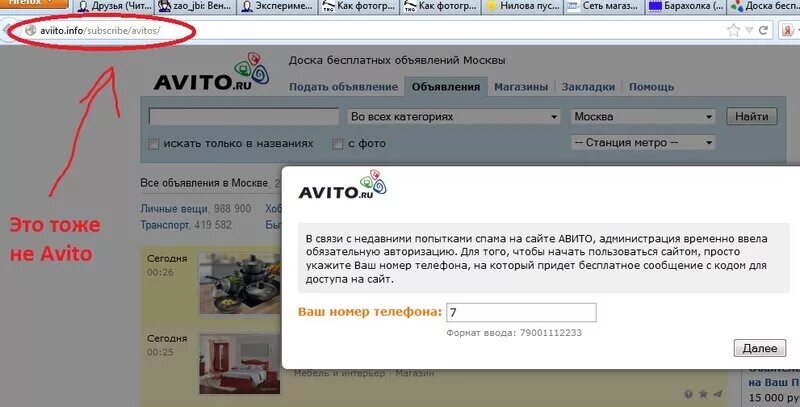Click 'Формат ввода: 79001112233' hint text
This screenshot has height=407, width=800.
(514, 333)
